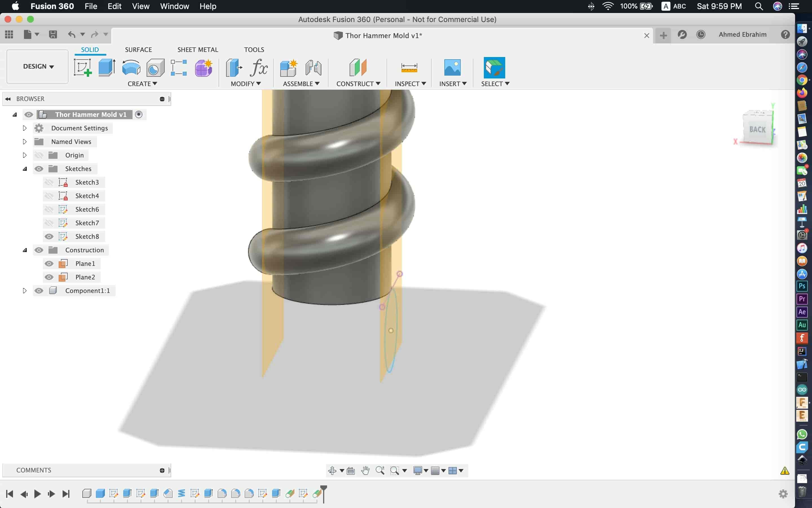Open the Help question mark icon

click(x=785, y=35)
